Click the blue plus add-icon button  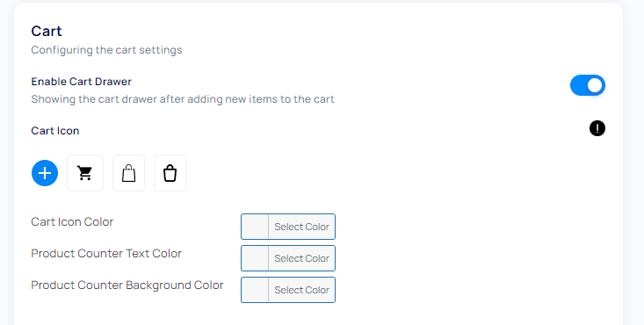point(45,173)
